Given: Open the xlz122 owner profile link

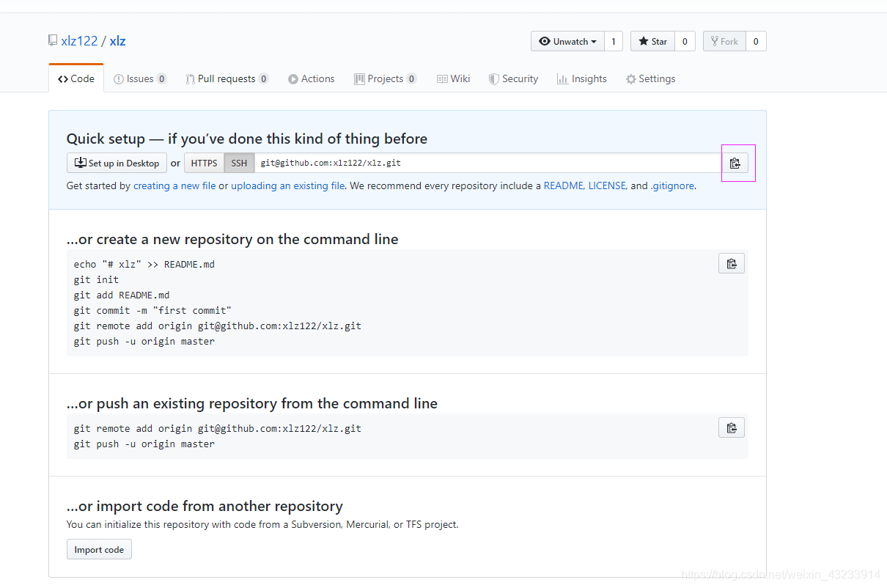Looking at the screenshot, I should tap(79, 40).
